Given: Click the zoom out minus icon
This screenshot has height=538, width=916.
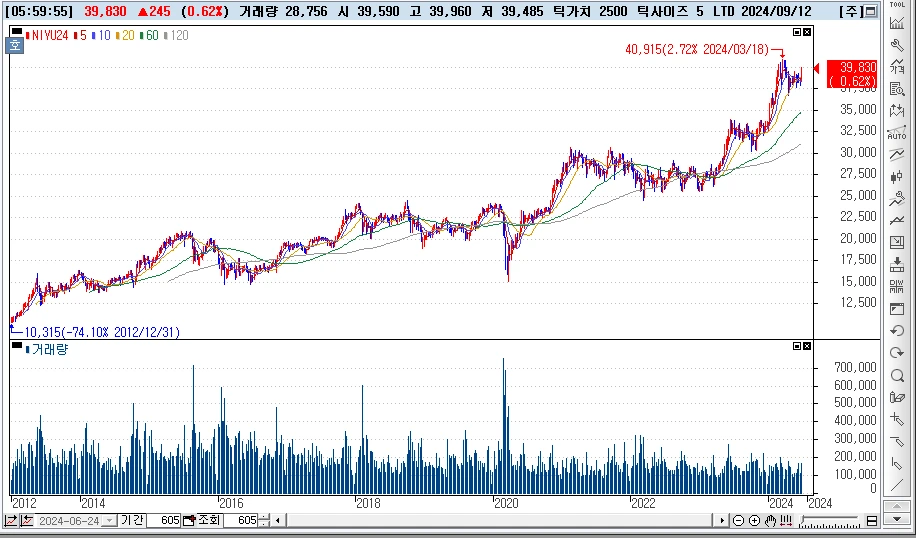Looking at the screenshot, I should tap(738, 520).
